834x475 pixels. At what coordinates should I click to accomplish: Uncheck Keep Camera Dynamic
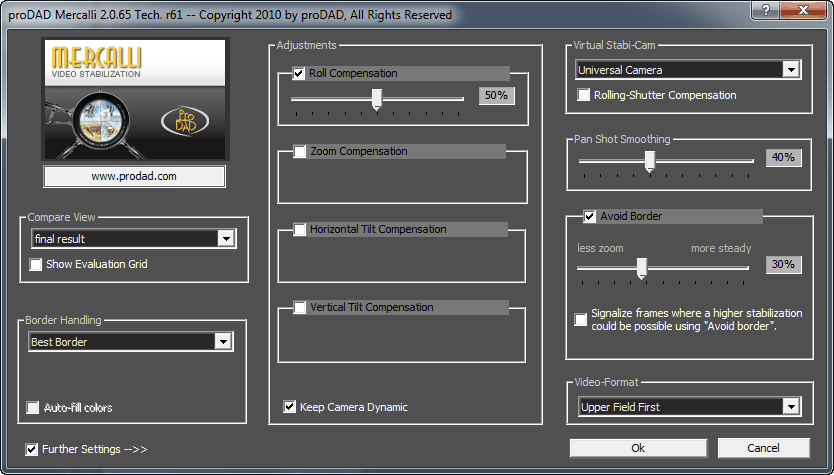pyautogui.click(x=289, y=407)
